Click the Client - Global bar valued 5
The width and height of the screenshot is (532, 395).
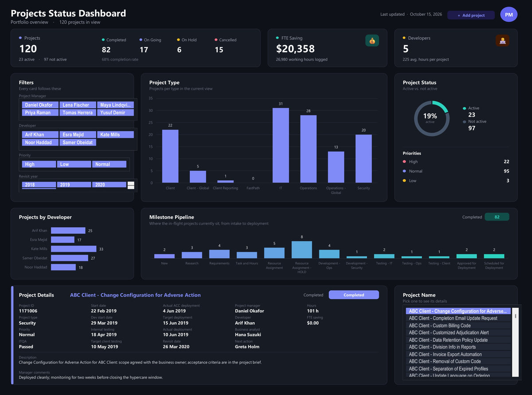(198, 177)
